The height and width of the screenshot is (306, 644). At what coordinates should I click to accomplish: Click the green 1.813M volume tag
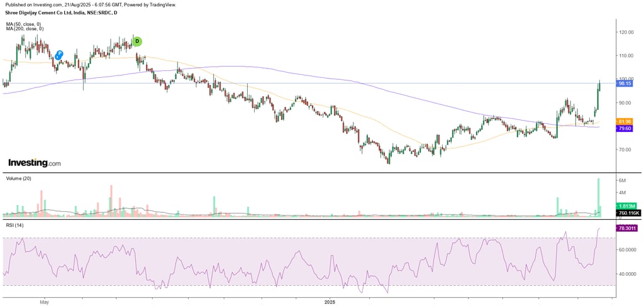tap(626, 206)
